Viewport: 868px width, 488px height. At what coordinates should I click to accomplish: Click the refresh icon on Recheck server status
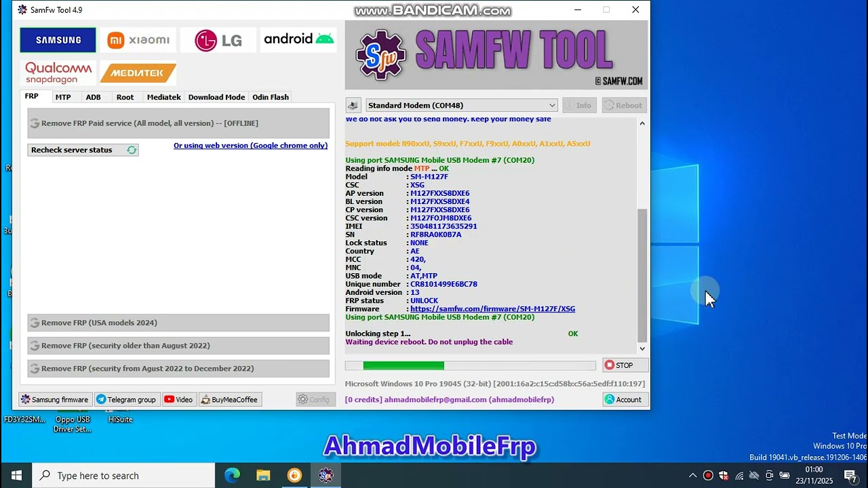[x=132, y=150]
